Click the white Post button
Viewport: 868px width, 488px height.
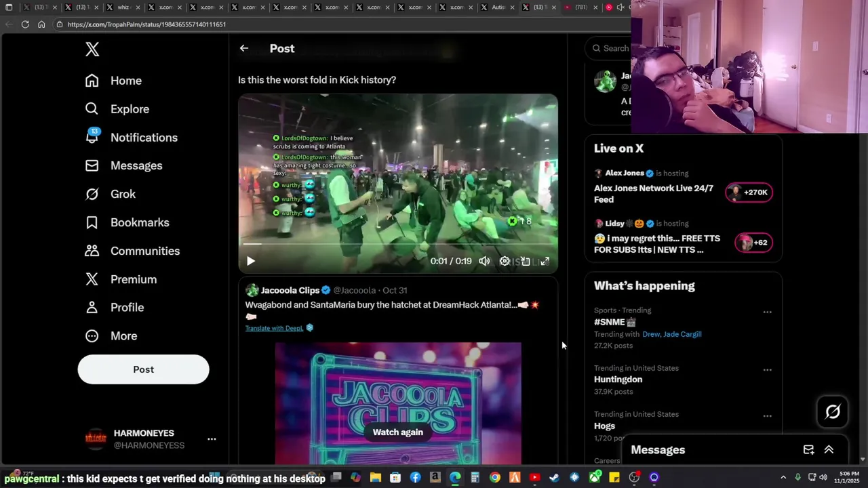click(143, 369)
